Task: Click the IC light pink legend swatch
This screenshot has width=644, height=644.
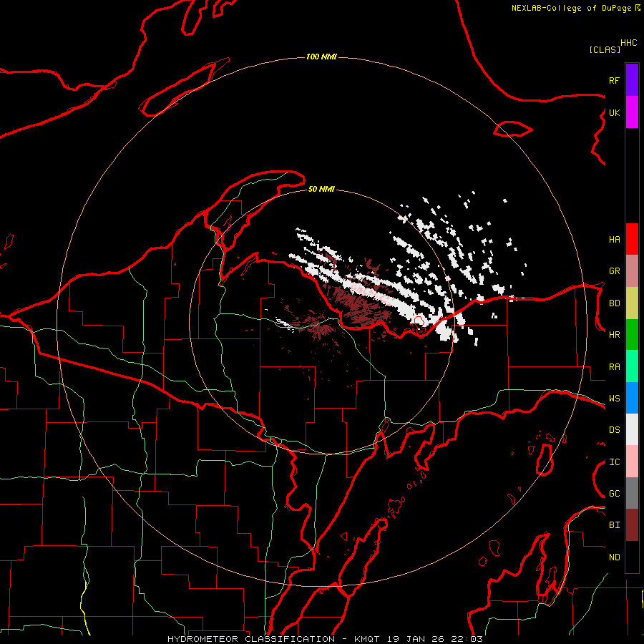Action: pyautogui.click(x=632, y=462)
